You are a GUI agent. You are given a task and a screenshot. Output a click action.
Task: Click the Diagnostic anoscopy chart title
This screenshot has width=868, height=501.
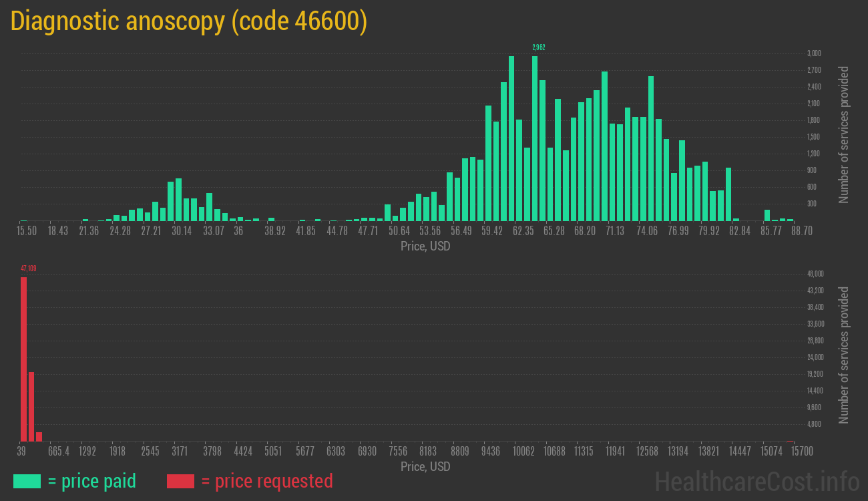(x=188, y=21)
